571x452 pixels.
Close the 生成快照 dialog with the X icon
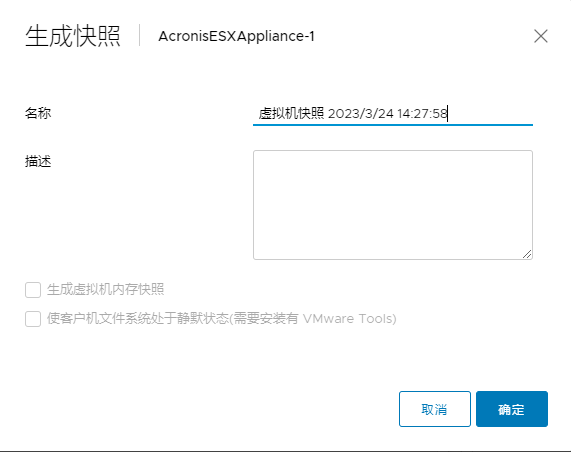(541, 36)
